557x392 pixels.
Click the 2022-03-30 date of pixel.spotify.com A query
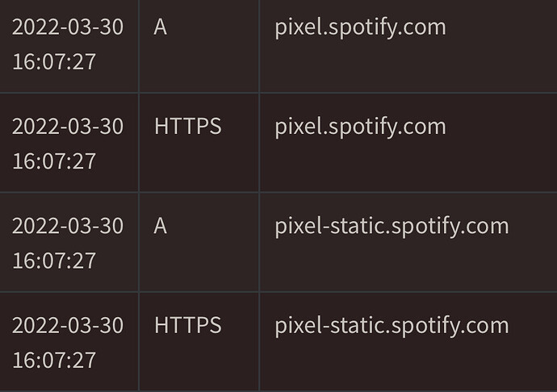point(68,27)
